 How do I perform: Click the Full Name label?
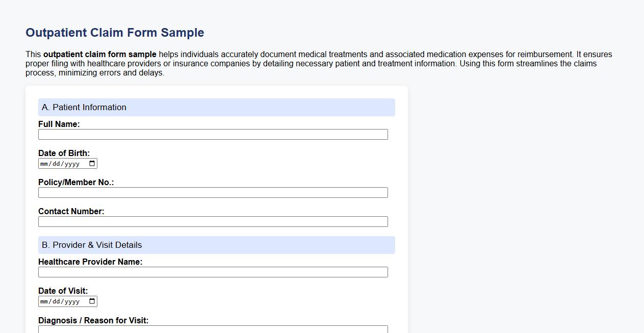59,124
